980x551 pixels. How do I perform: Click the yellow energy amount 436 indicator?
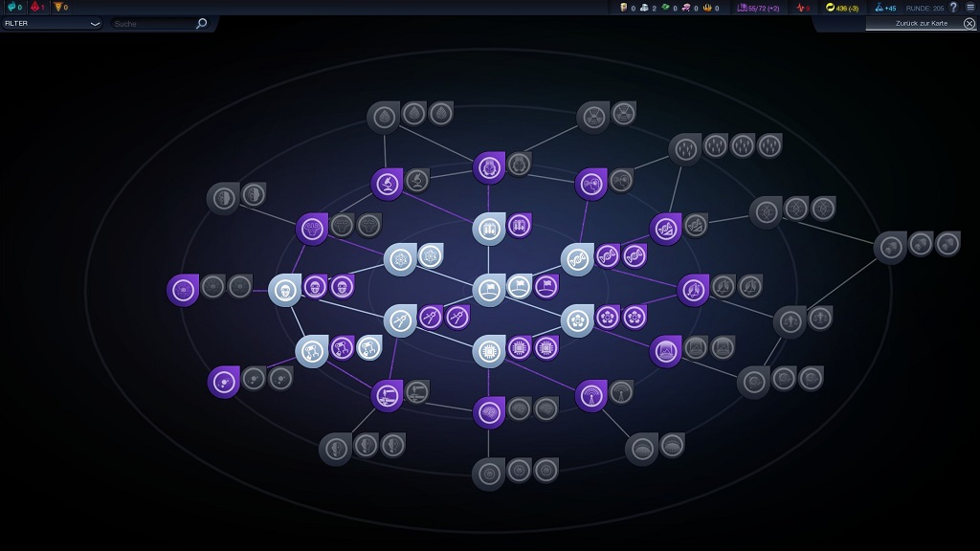pyautogui.click(x=844, y=8)
